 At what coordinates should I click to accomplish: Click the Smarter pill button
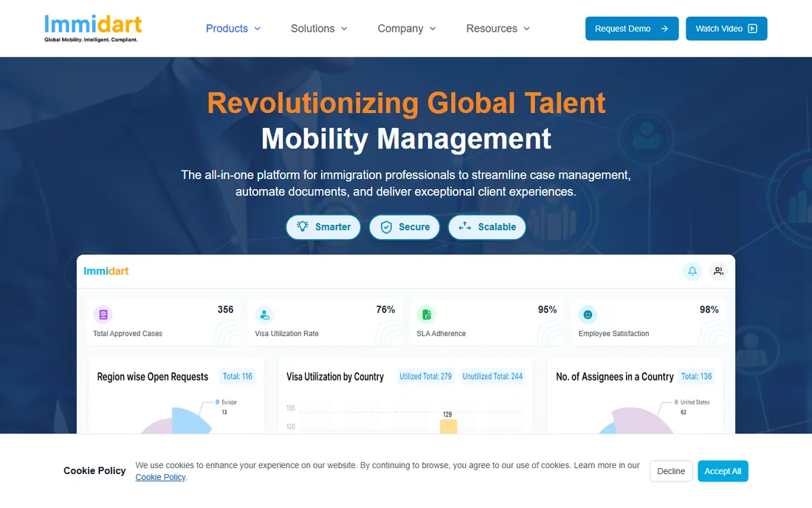pos(323,227)
